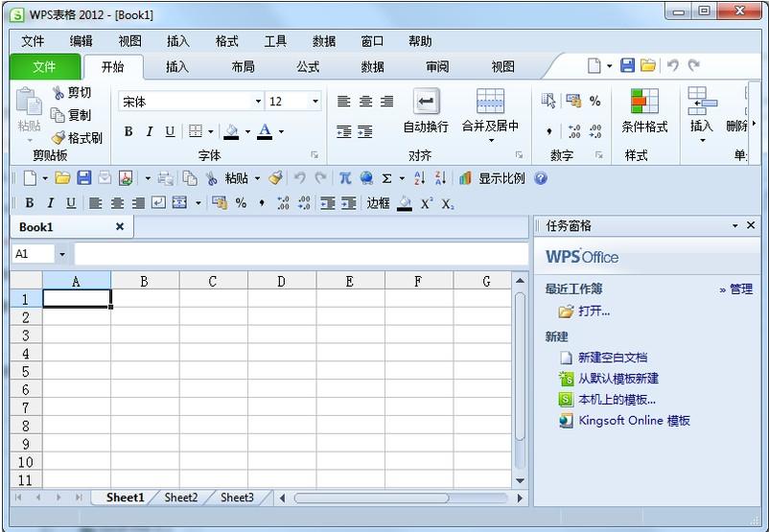Click the ribbon font color A swatch
Screen dimensions: 769x532
[x=265, y=131]
